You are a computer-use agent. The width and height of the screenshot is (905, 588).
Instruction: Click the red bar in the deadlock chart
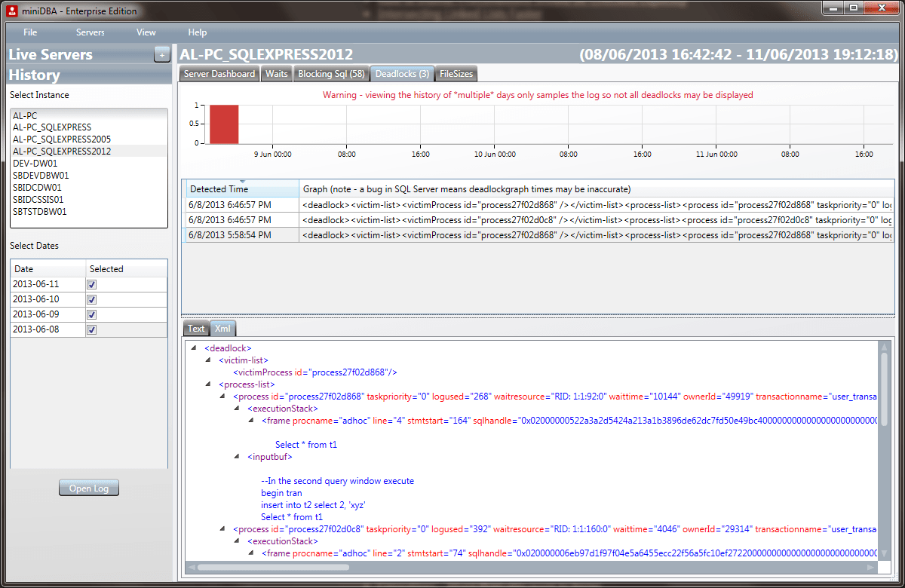click(223, 124)
